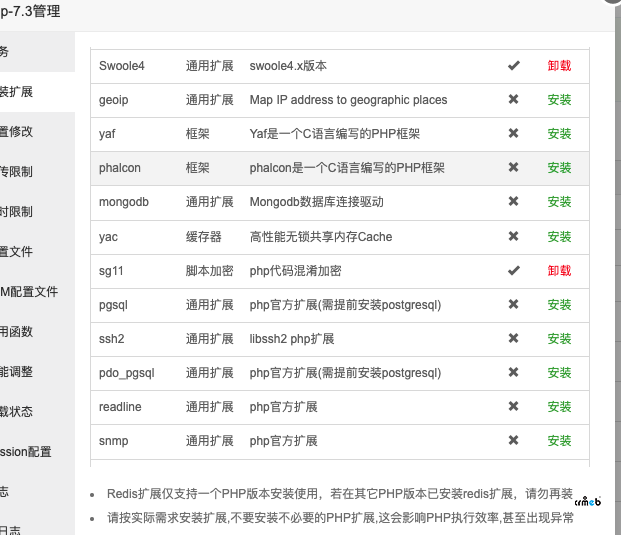Viewport: 621px width, 535px height.
Task: Switch to the 禁用函数 sidebar tab
Action: (17, 332)
